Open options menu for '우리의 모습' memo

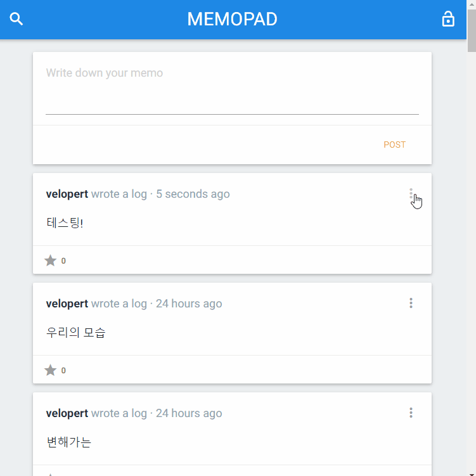[x=411, y=304]
